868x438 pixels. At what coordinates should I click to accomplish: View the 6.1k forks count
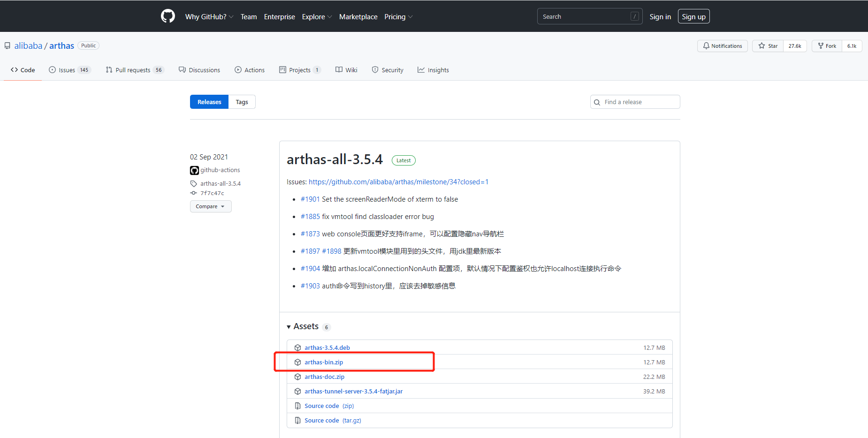point(852,46)
